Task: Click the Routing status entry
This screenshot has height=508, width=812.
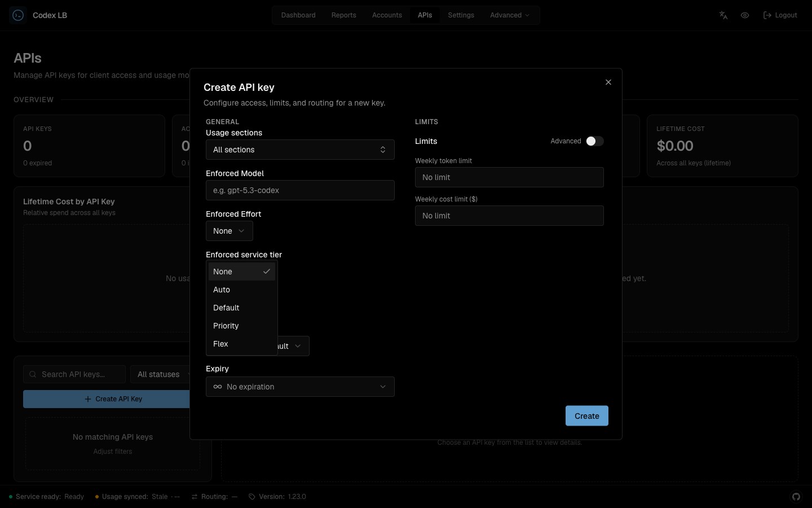Action: point(215,497)
